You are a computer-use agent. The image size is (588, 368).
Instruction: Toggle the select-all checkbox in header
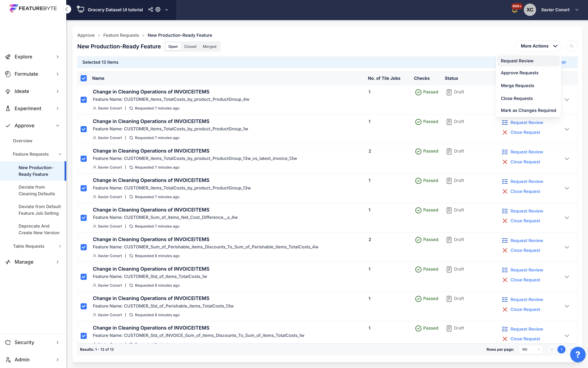click(84, 78)
